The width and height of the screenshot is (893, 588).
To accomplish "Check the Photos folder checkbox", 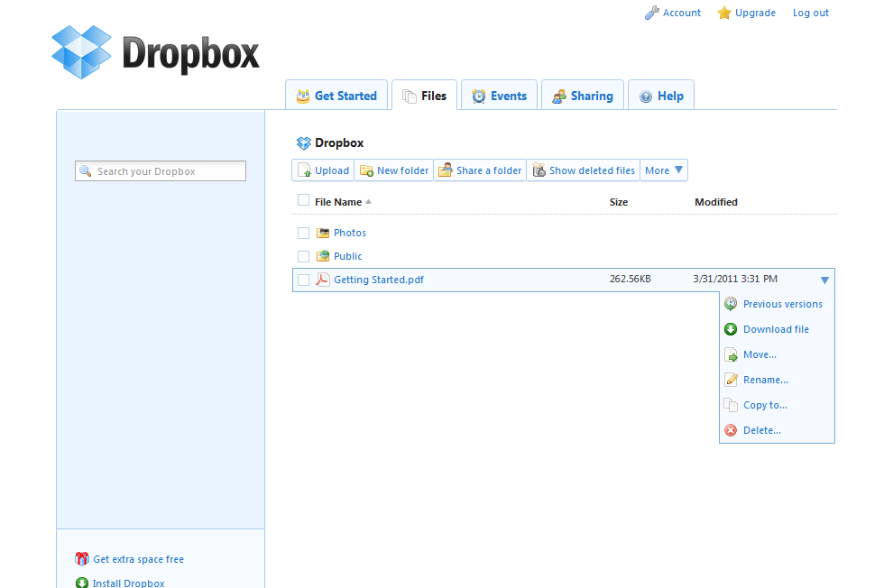I will [x=304, y=233].
